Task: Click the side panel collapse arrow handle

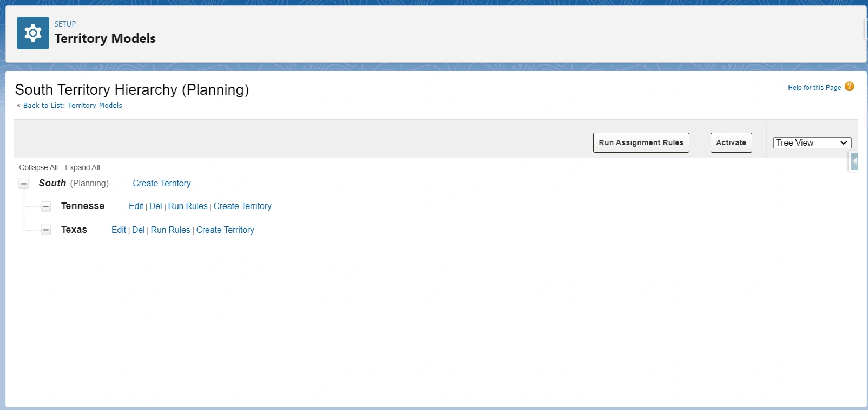Action: (854, 161)
